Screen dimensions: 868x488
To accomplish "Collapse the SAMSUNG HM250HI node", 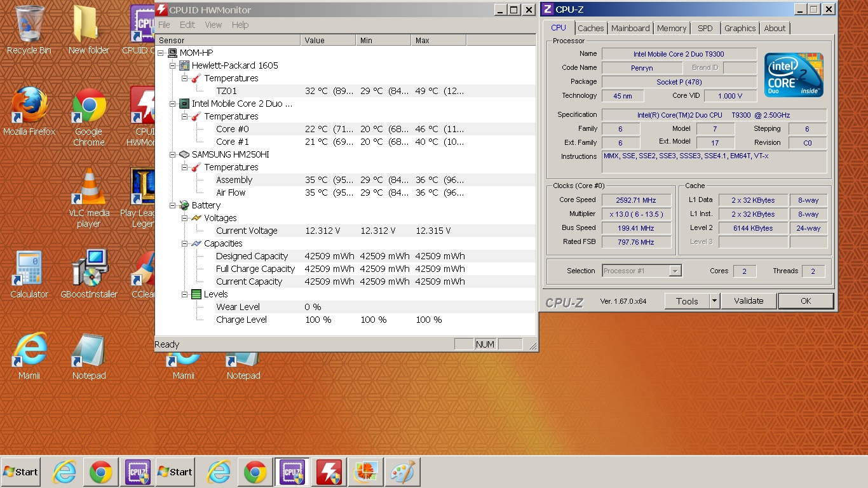I will tap(172, 154).
